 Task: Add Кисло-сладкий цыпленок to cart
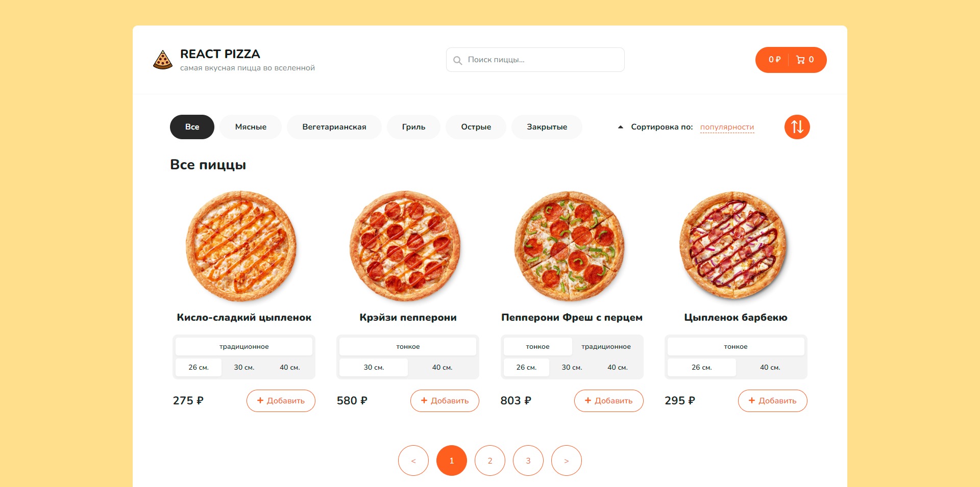point(281,401)
